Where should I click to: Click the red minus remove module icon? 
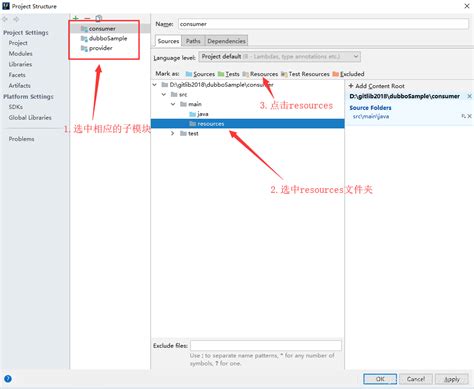point(87,18)
